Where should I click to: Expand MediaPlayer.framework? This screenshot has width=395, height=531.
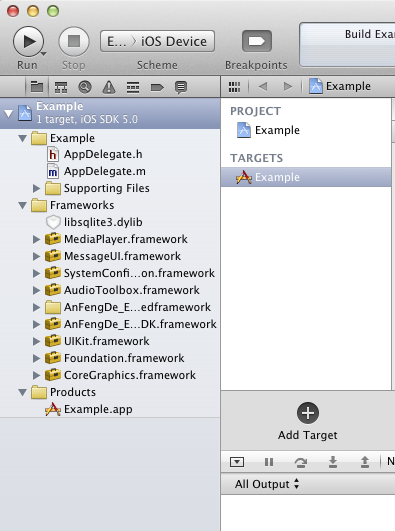point(36,239)
